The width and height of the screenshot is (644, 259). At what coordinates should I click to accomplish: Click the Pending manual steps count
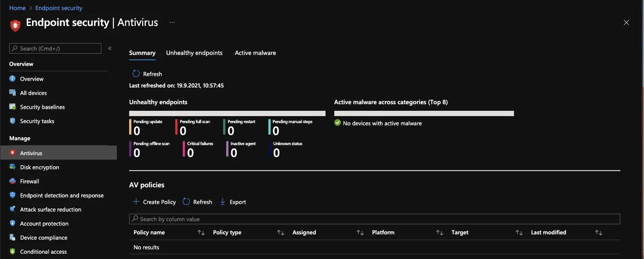click(x=276, y=131)
